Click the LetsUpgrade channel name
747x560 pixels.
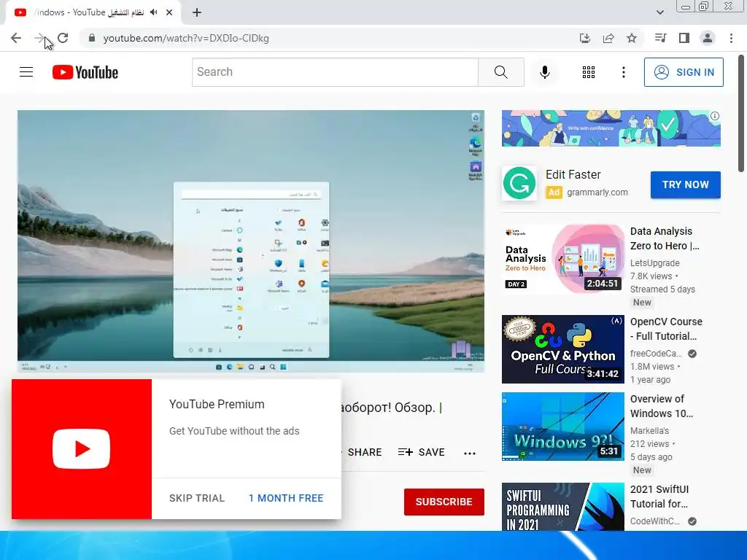click(x=655, y=262)
